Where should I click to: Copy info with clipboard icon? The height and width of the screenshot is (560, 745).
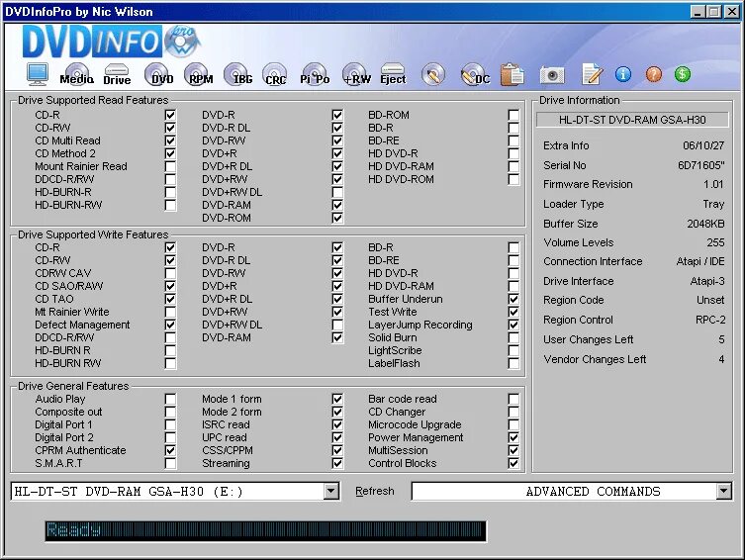tap(512, 74)
